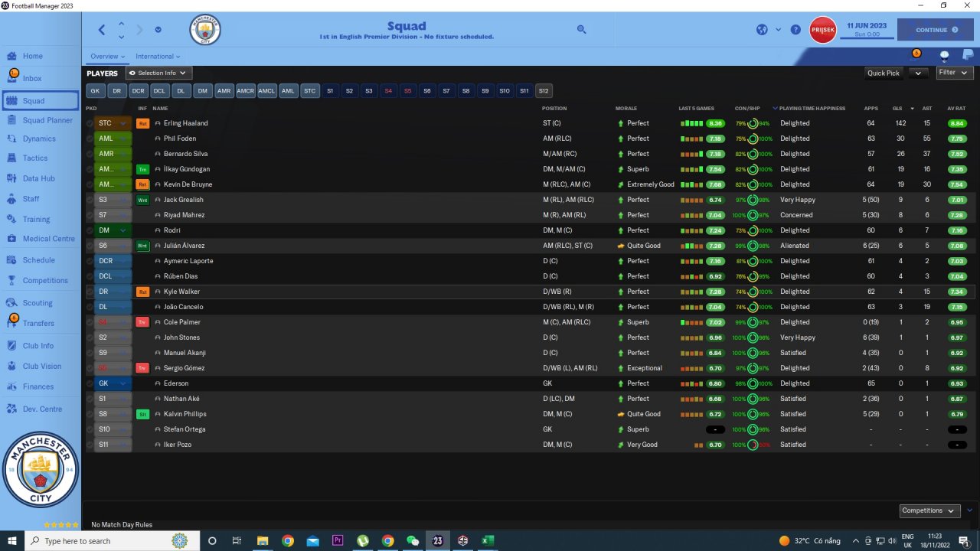Screen dimensions: 980x551
Task: Click the Continue button
Action: pos(936,30)
